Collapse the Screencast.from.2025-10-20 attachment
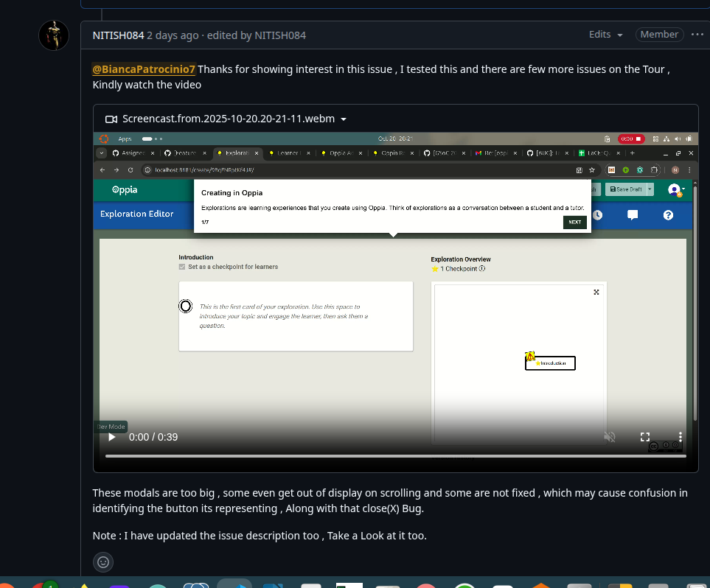Screen dimensions: 710x588 [x=344, y=119]
